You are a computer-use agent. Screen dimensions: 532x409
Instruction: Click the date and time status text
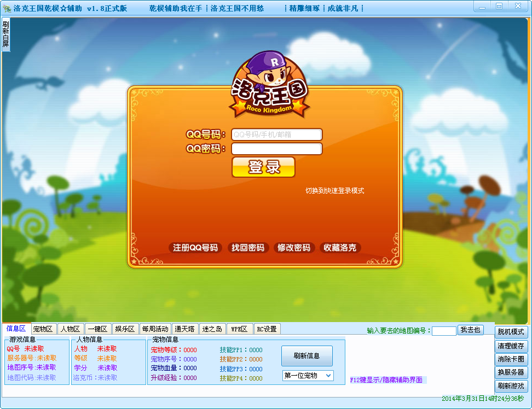pyautogui.click(x=482, y=399)
